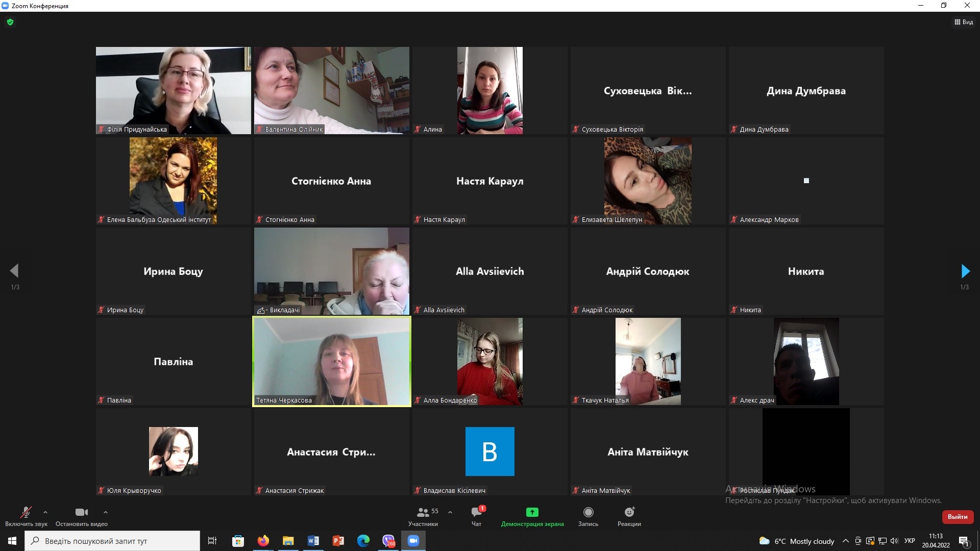
Task: Select Тетяна Черкасова video tile
Action: coord(332,361)
